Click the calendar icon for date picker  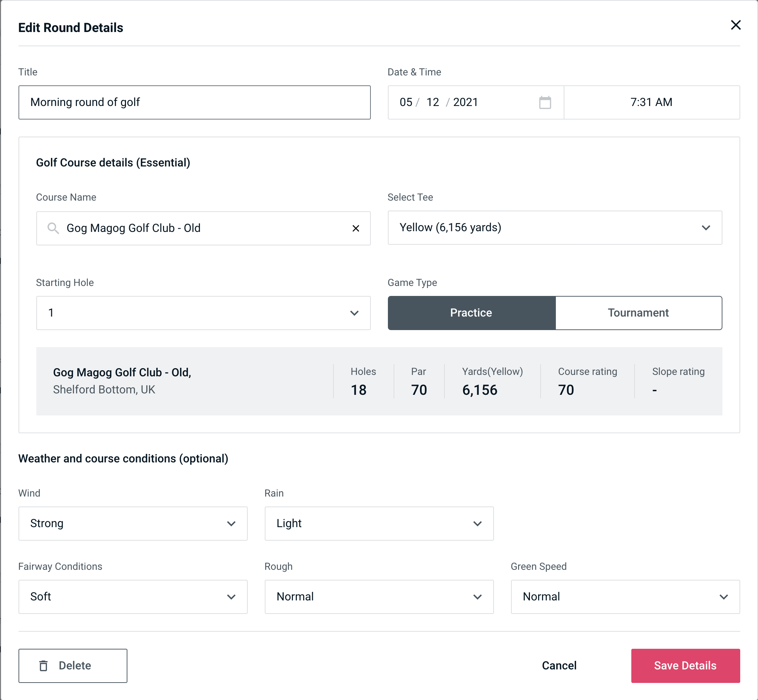coord(545,102)
